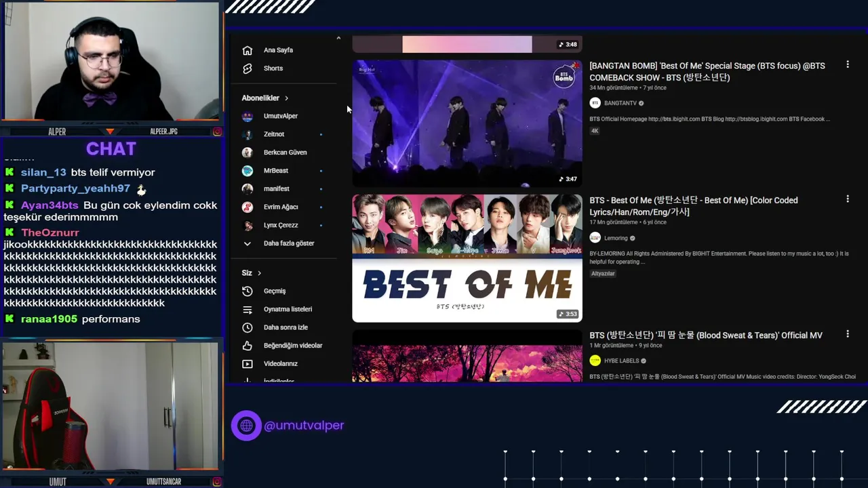The image size is (868, 488).
Task: Click the Oynatma listeleri playlist icon
Action: [248, 309]
